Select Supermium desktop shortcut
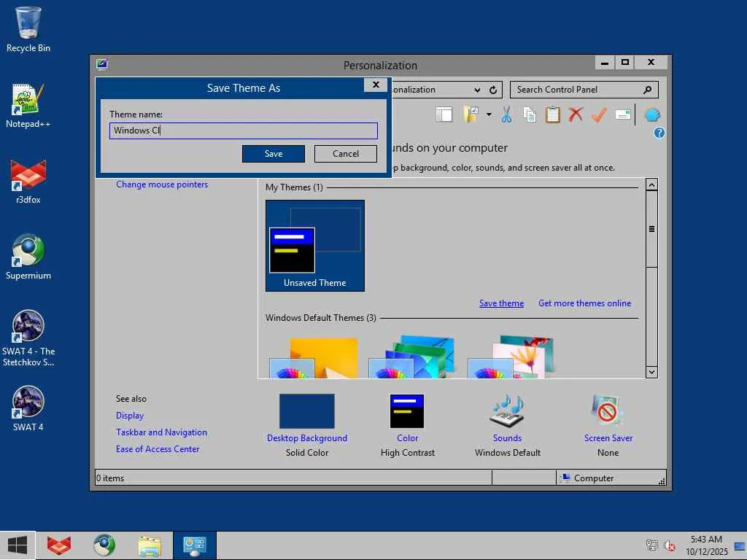 [x=28, y=257]
